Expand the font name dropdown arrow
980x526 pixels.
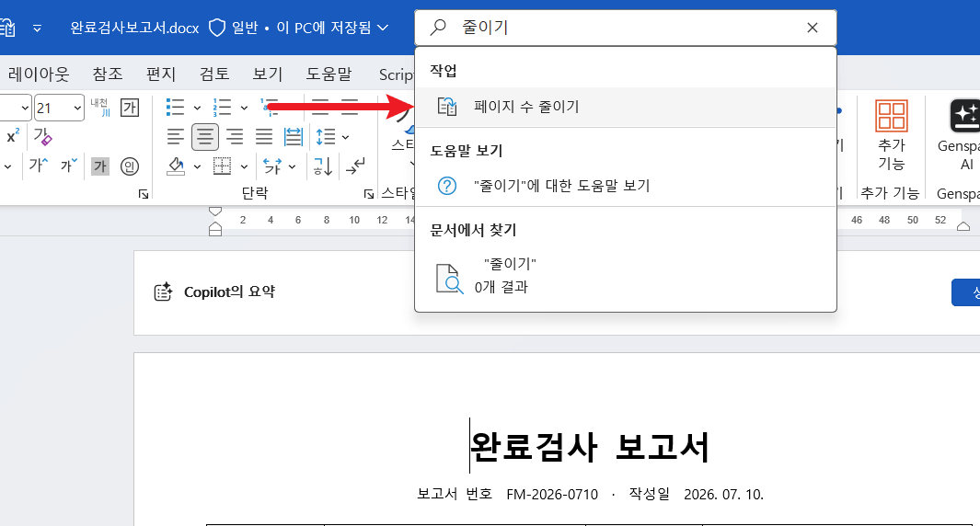(25, 109)
